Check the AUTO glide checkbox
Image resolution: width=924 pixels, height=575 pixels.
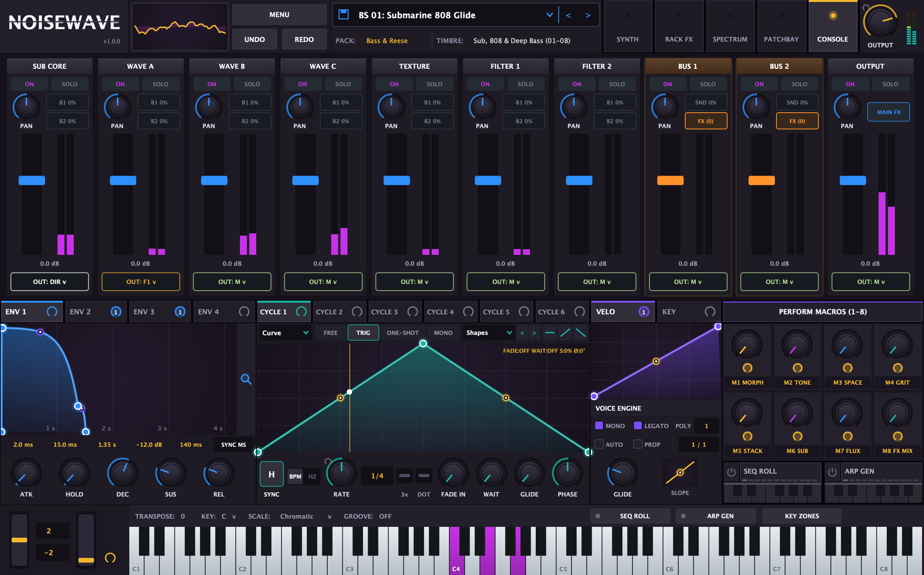tap(599, 444)
